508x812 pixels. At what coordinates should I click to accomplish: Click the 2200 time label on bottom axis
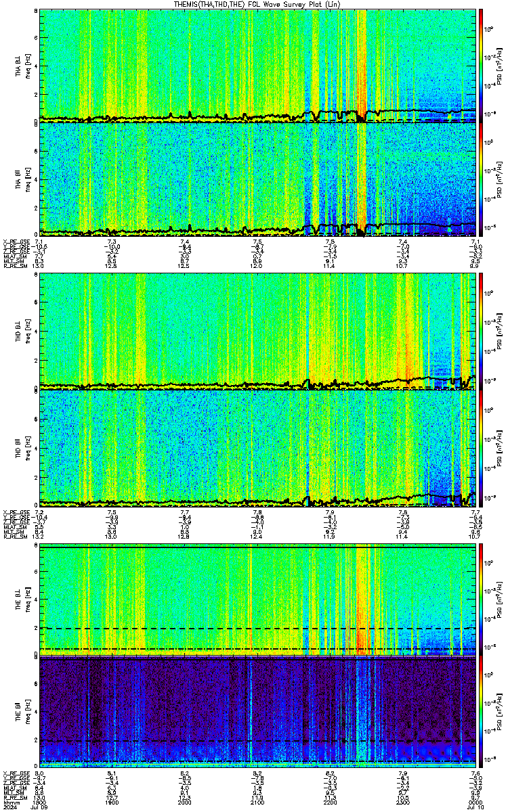coord(331,804)
